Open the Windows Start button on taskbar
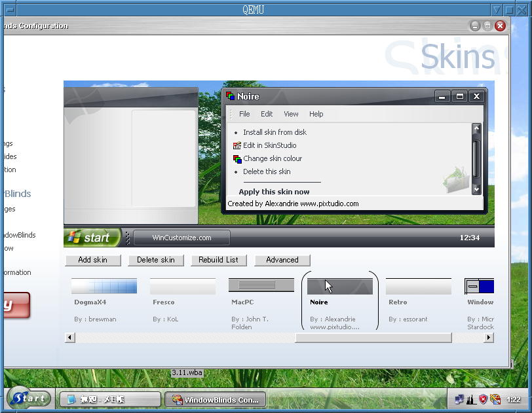 [29, 399]
